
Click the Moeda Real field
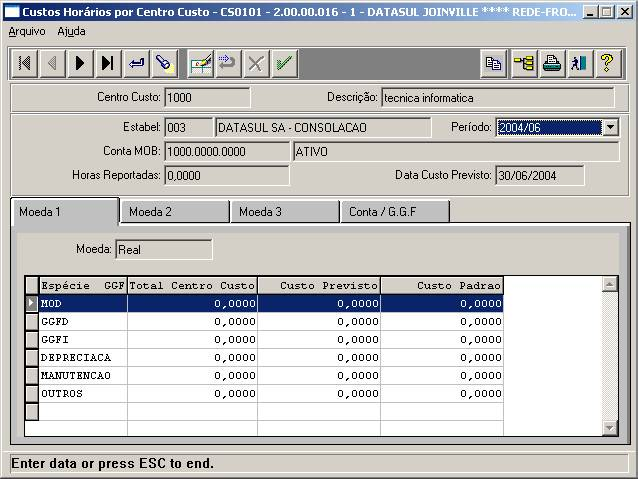[164, 249]
